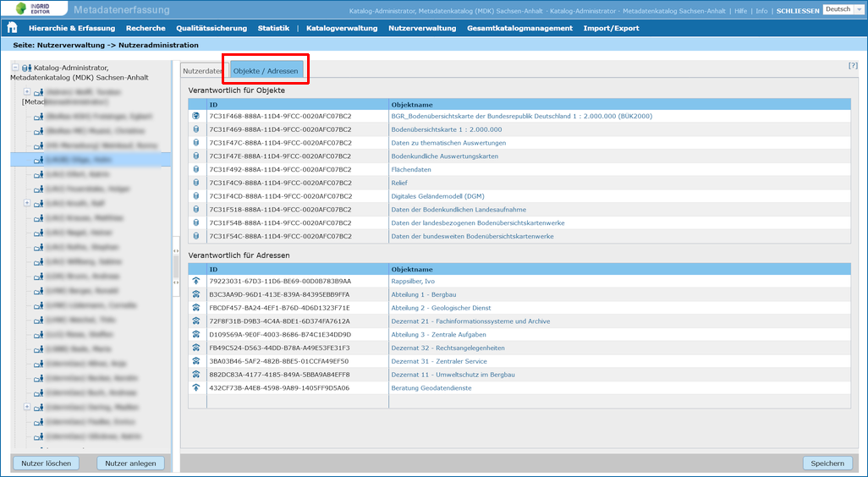This screenshot has height=477, width=868.
Task: Click unit icon for Dezernat 11 row
Action: [196, 375]
